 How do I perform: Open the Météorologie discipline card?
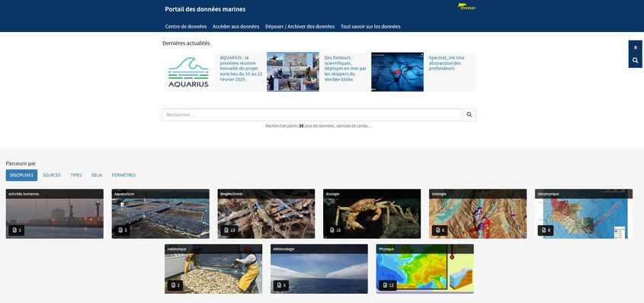[319, 269]
